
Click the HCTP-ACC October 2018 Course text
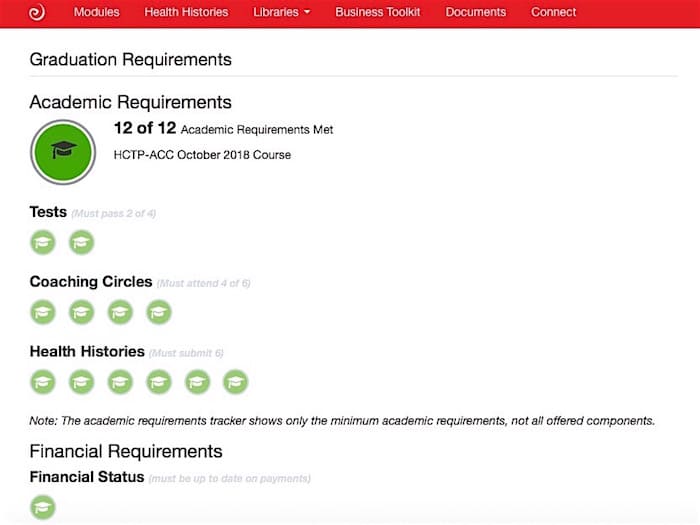coord(202,155)
